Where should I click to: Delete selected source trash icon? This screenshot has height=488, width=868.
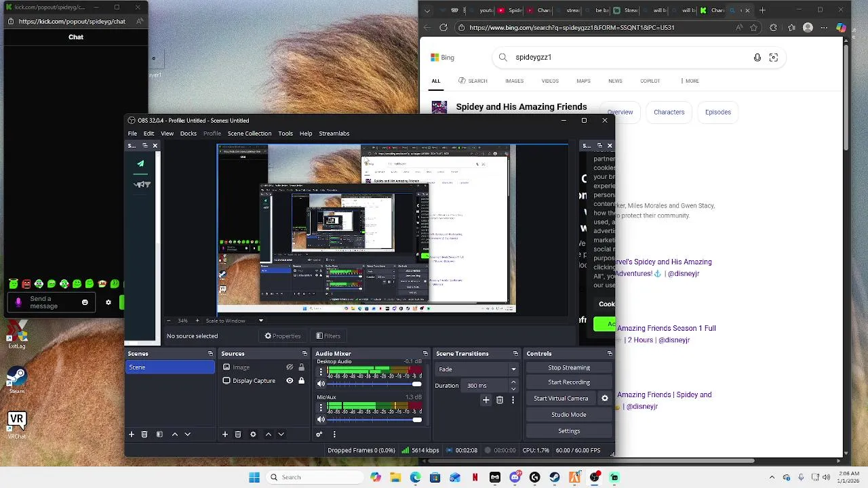click(238, 434)
